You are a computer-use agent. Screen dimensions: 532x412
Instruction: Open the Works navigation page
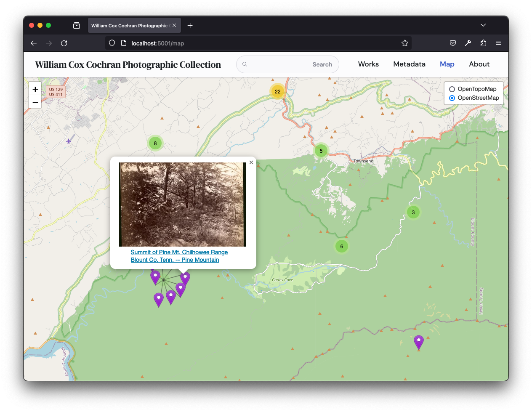point(368,64)
